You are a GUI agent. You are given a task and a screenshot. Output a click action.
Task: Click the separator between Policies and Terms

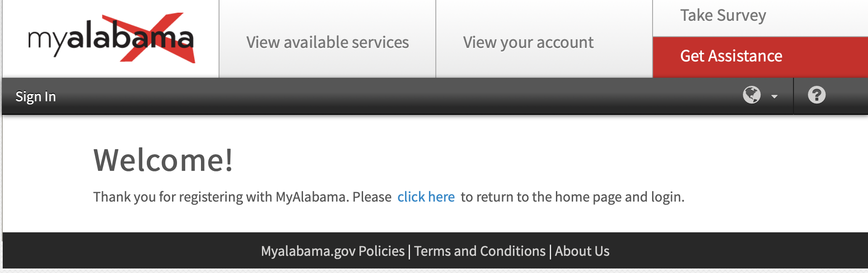click(x=409, y=251)
